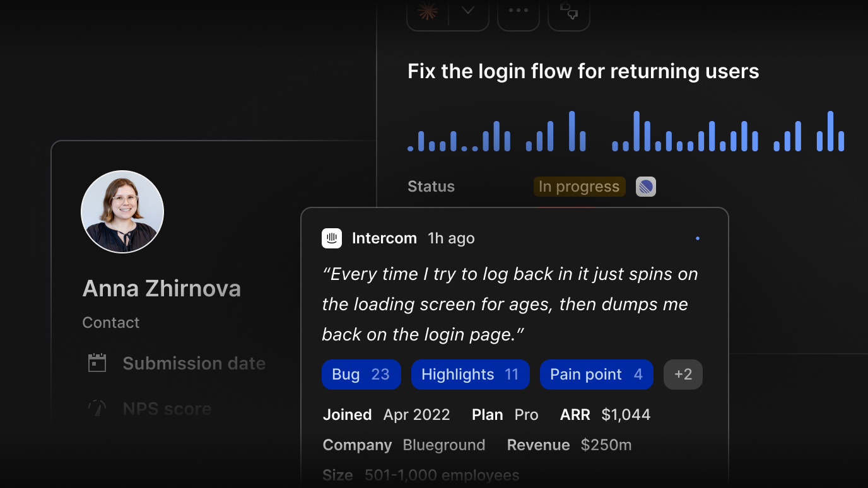The image size is (868, 488).
Task: Open the three-dots more options menu
Action: click(519, 11)
